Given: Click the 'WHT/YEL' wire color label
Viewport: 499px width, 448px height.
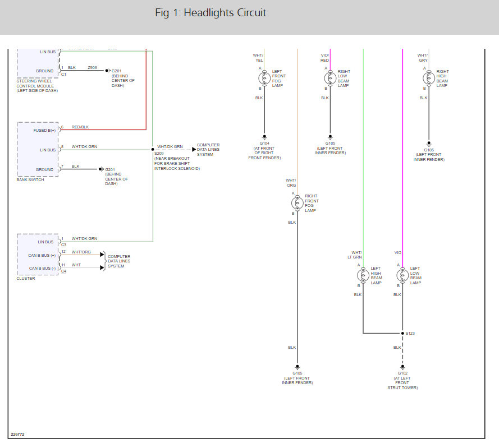Looking at the screenshot, I should 258,58.
